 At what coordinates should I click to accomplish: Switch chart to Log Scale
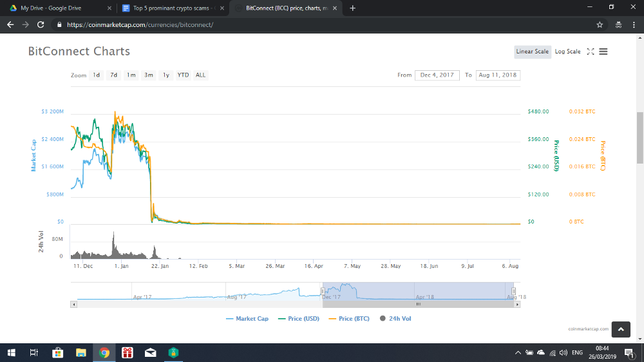(567, 52)
